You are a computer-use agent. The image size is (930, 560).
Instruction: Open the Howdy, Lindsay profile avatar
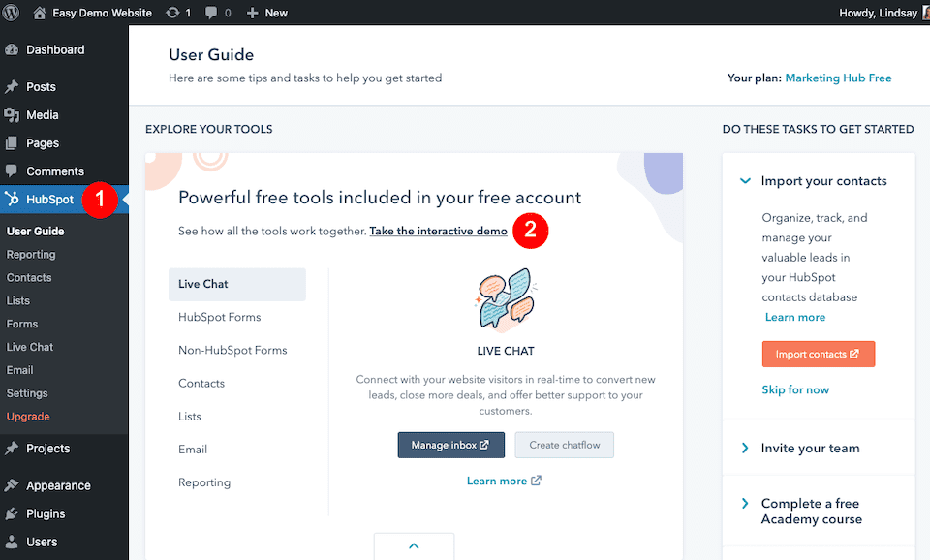pyautogui.click(x=923, y=13)
